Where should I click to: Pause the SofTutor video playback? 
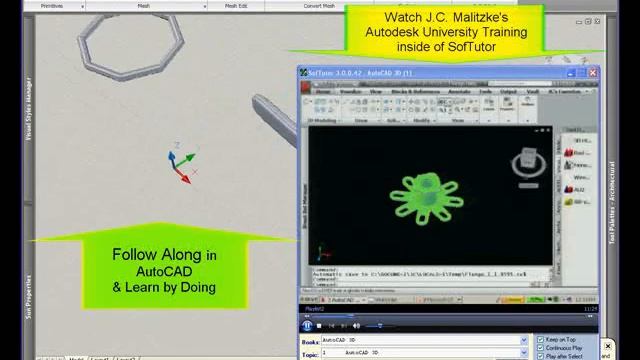pos(307,326)
